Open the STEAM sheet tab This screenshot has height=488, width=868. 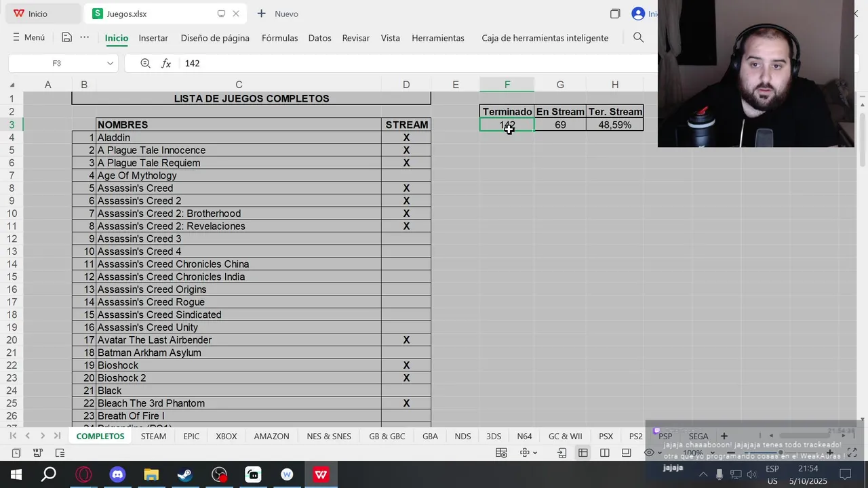coord(153,436)
